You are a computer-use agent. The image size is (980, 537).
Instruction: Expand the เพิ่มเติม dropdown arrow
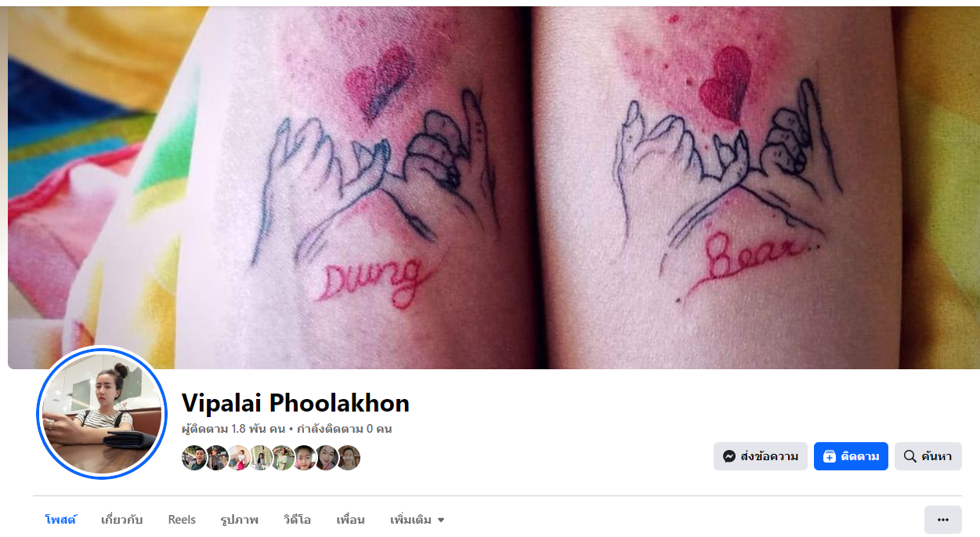[x=441, y=520]
